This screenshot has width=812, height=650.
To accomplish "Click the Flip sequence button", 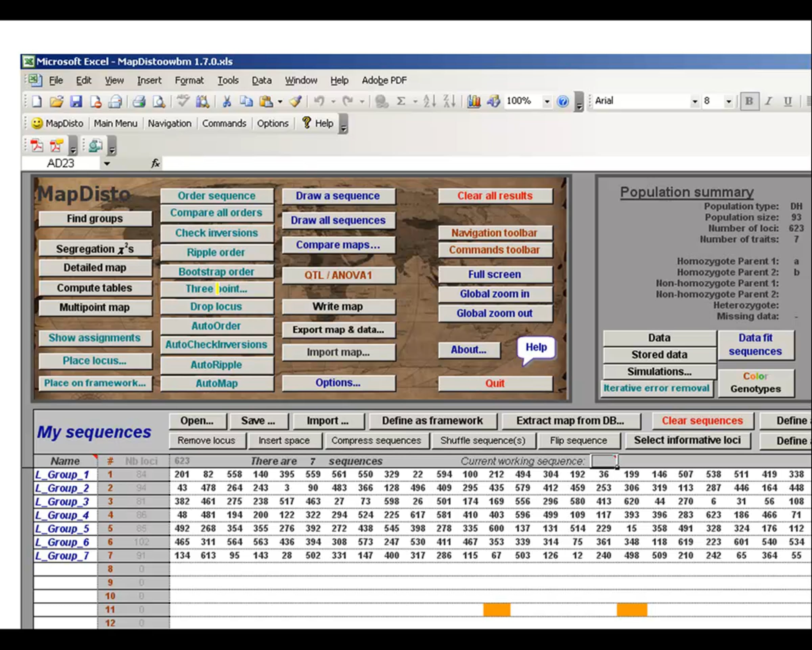I will tap(579, 440).
